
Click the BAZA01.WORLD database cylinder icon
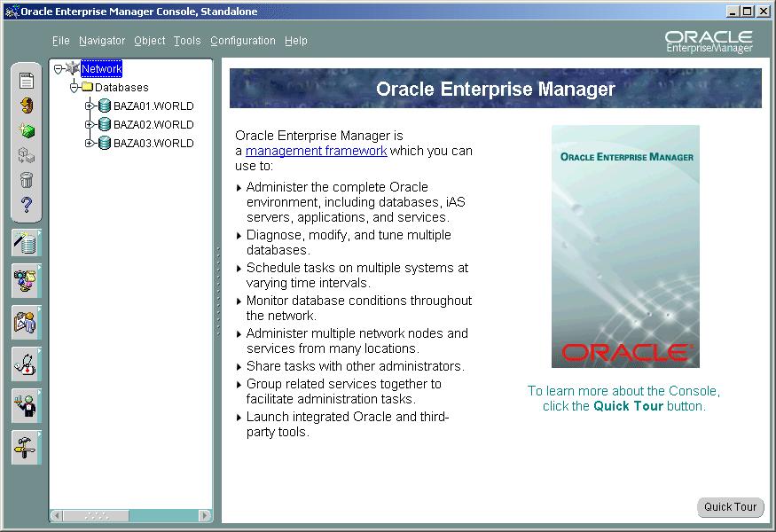pos(105,106)
